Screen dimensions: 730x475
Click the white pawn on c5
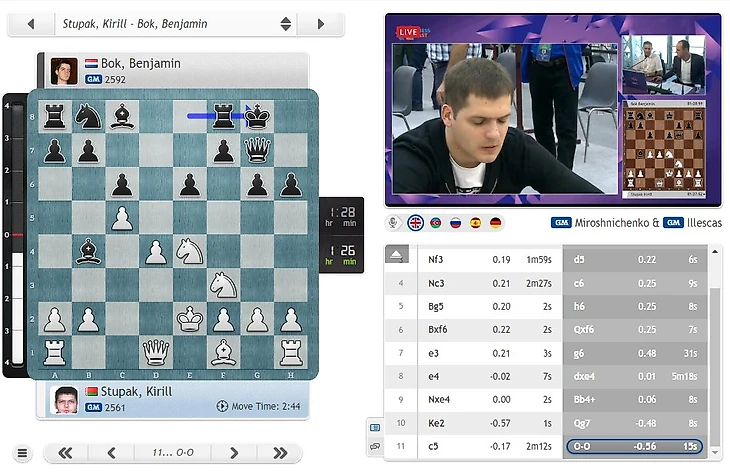[122, 217]
